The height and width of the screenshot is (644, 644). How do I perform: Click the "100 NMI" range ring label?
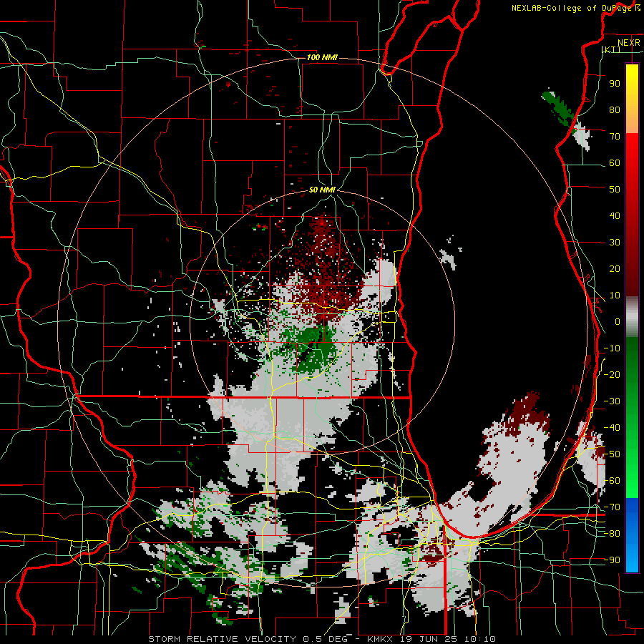point(322,57)
